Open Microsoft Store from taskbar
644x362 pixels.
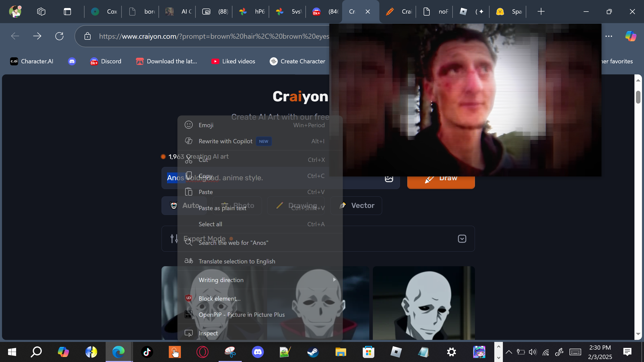pos(369,352)
